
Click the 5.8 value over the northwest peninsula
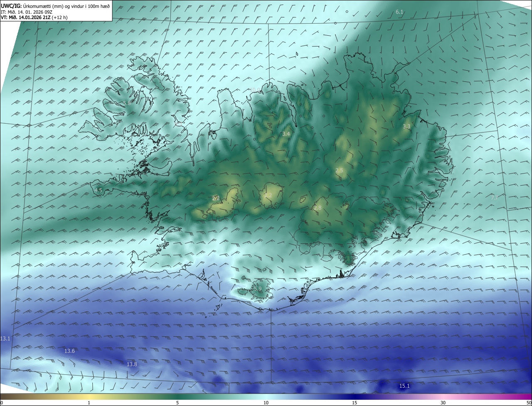pos(127,103)
